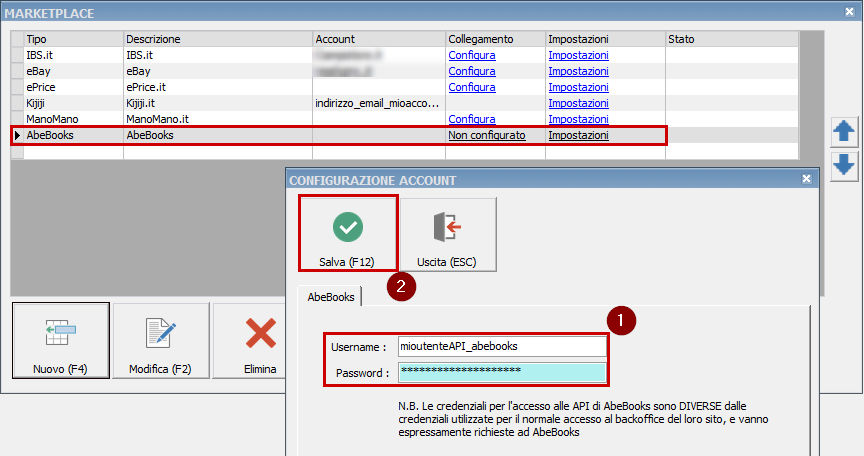Click the Uscita (ESC) exit button
864x456 pixels.
(x=447, y=234)
